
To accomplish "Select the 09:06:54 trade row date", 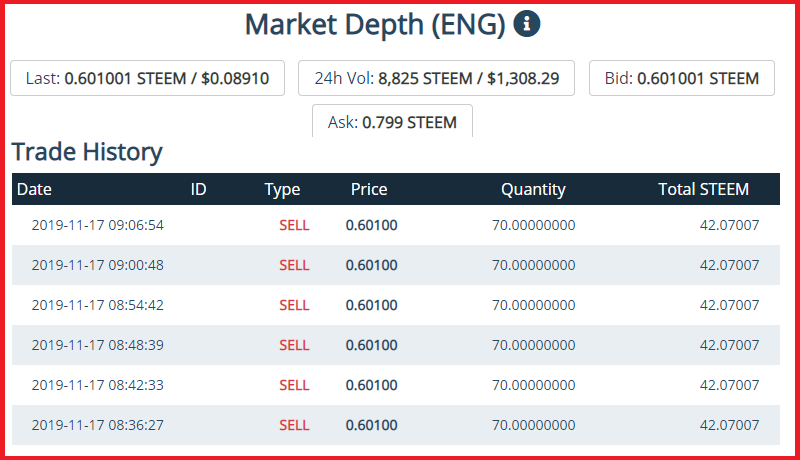I will [97, 225].
